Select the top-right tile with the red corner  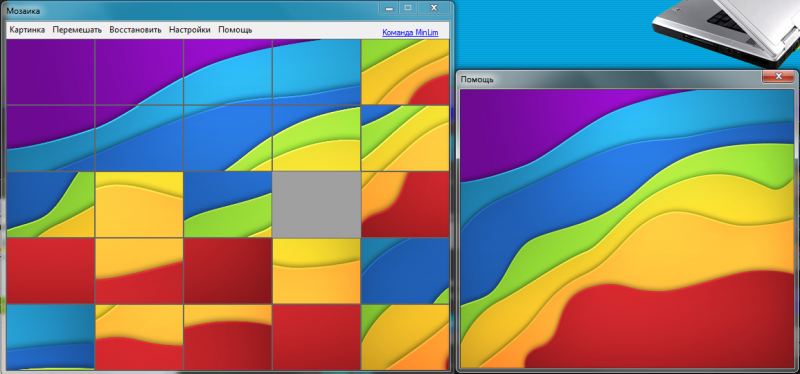(405, 72)
